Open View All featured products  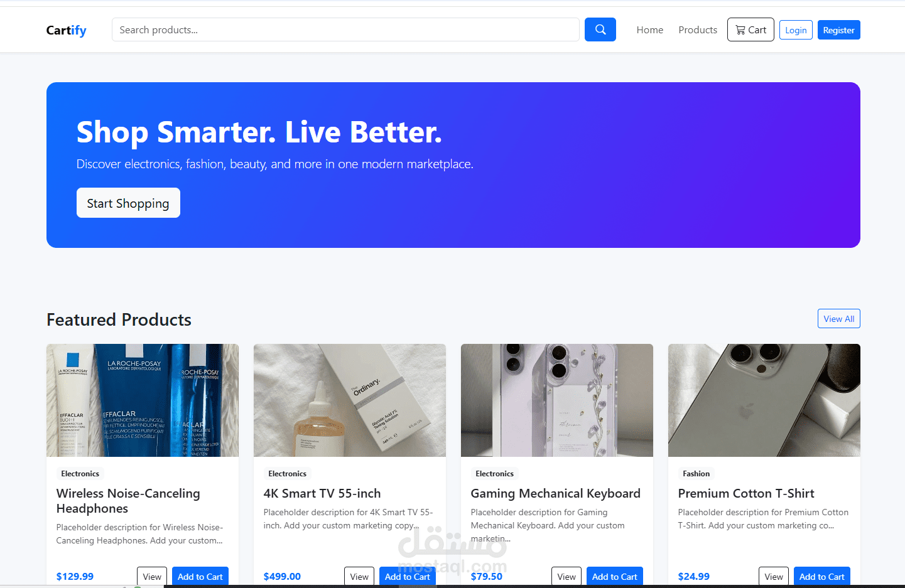[838, 319]
